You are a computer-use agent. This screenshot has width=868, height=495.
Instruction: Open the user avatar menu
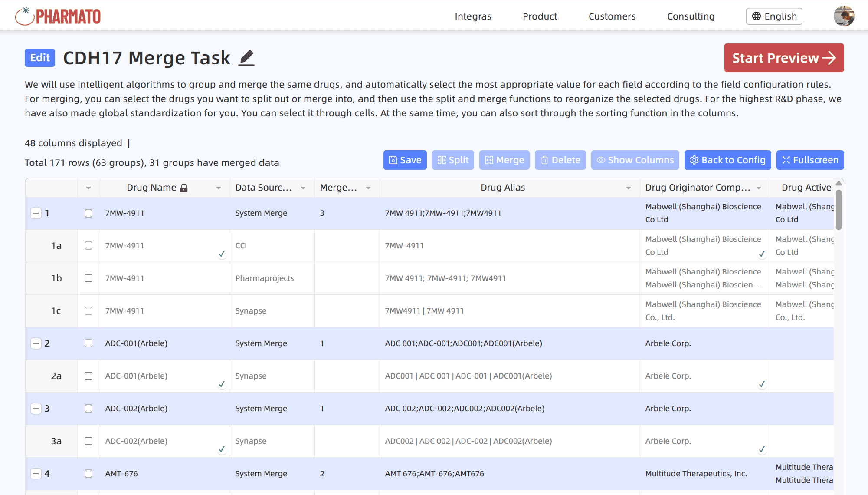[843, 16]
